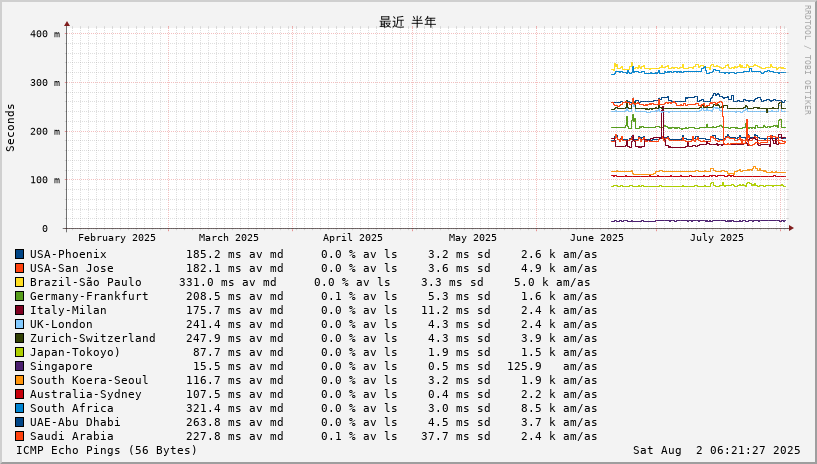Click the Seconds y-axis title
Image resolution: width=817 pixels, height=464 pixels.
pyautogui.click(x=10, y=128)
